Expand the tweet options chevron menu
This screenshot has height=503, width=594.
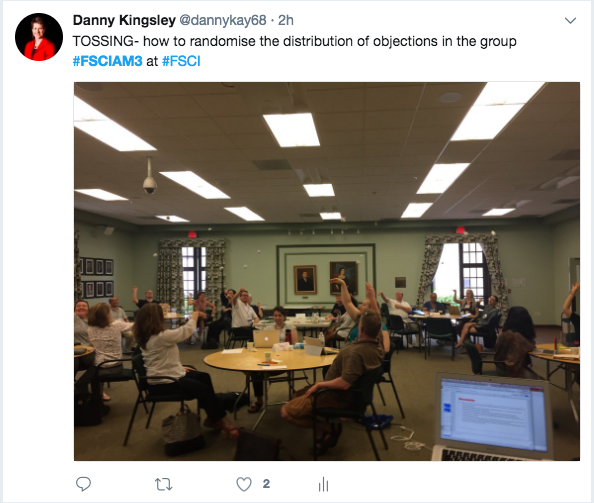click(570, 20)
